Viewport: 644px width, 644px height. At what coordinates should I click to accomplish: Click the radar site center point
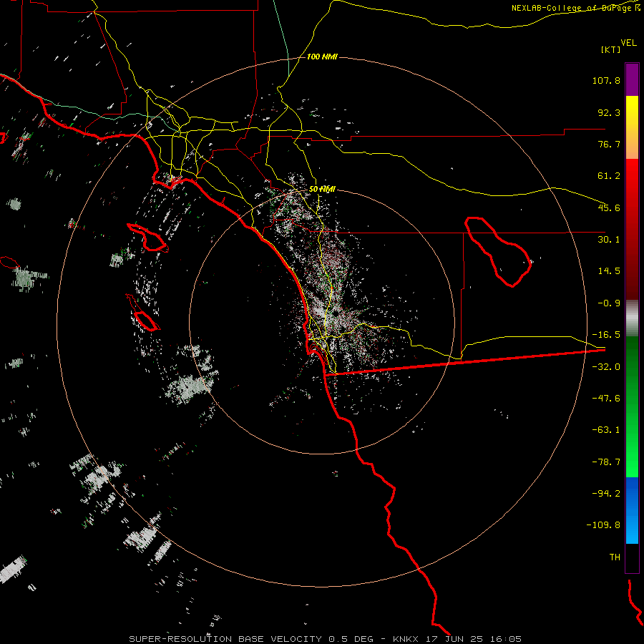pos(336,313)
